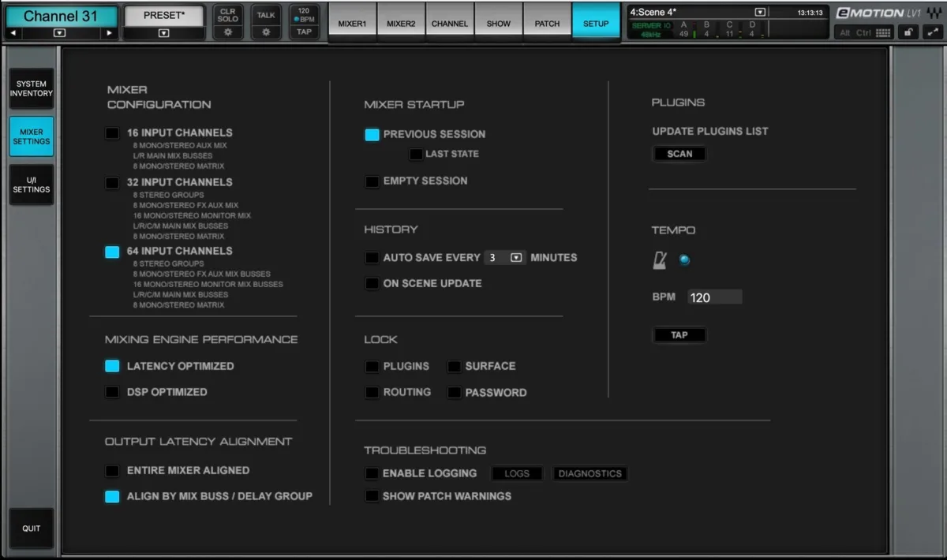Click the 120 BPM indicator in toolbar
Image resolution: width=947 pixels, height=560 pixels.
point(304,15)
